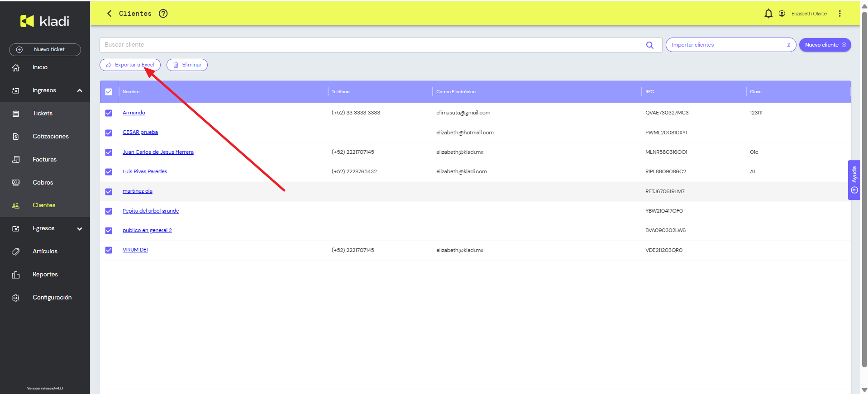
Task: Open Cotizaciones in the sidebar
Action: [51, 136]
